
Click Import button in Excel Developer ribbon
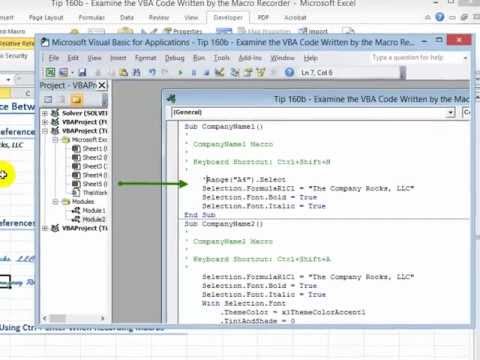(x=314, y=31)
